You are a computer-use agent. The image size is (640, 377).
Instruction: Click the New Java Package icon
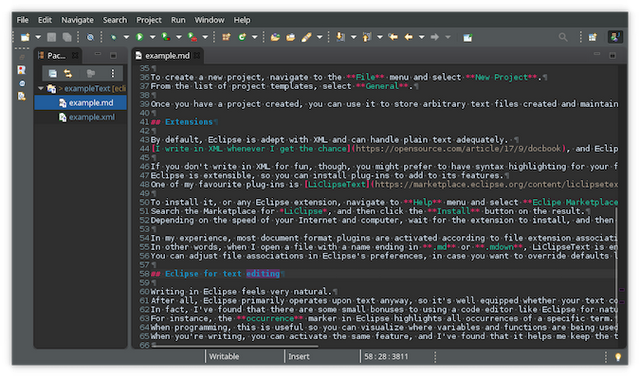[x=226, y=37]
